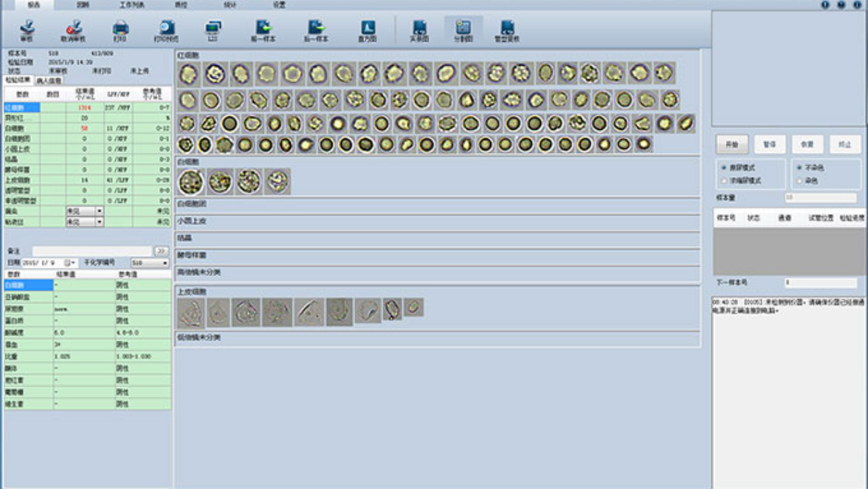
Task: Open the 工作列表 top tab
Action: [132, 5]
